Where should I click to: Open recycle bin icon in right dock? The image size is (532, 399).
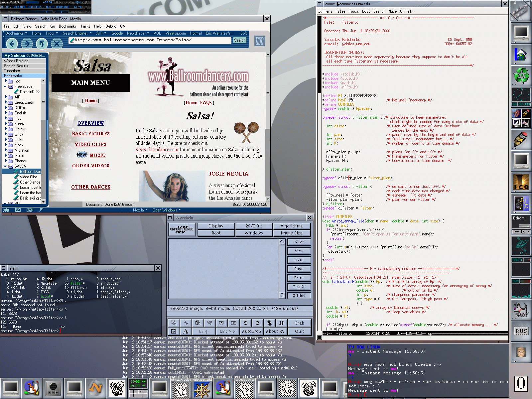click(521, 75)
